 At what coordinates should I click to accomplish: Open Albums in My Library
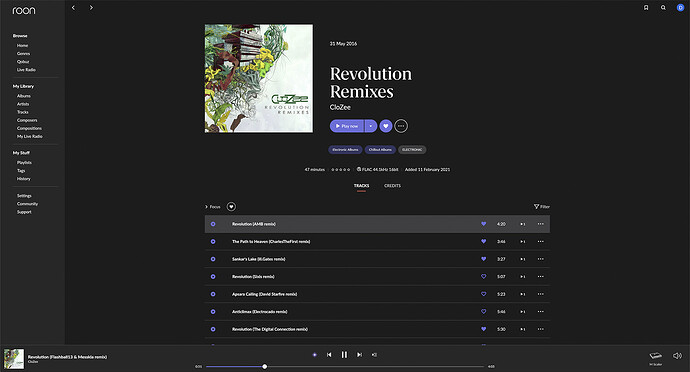24,96
